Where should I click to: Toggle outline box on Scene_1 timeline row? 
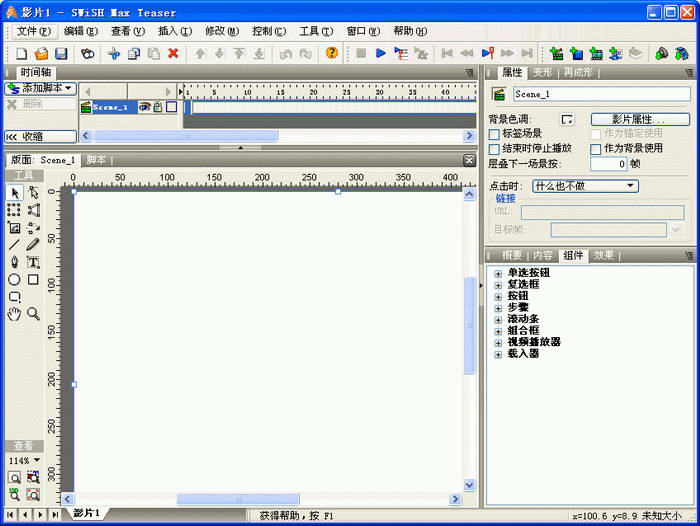coord(171,107)
